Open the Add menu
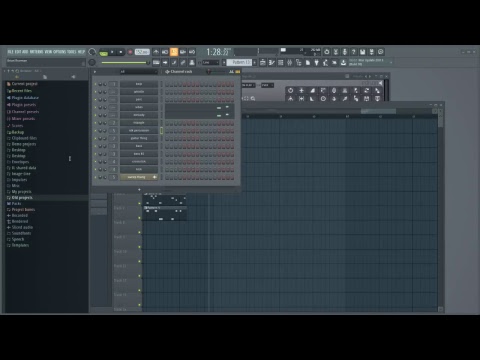The width and height of the screenshot is (480, 360). tap(25, 52)
